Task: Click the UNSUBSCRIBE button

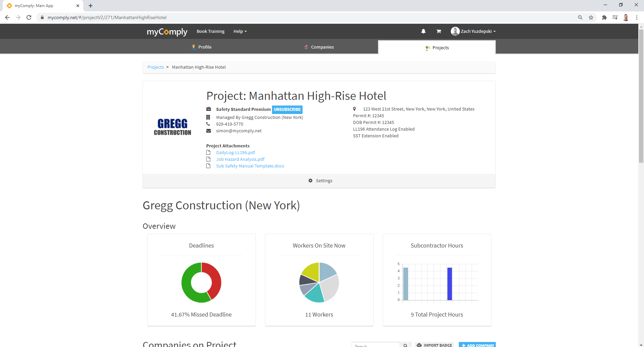Action: [x=287, y=110]
